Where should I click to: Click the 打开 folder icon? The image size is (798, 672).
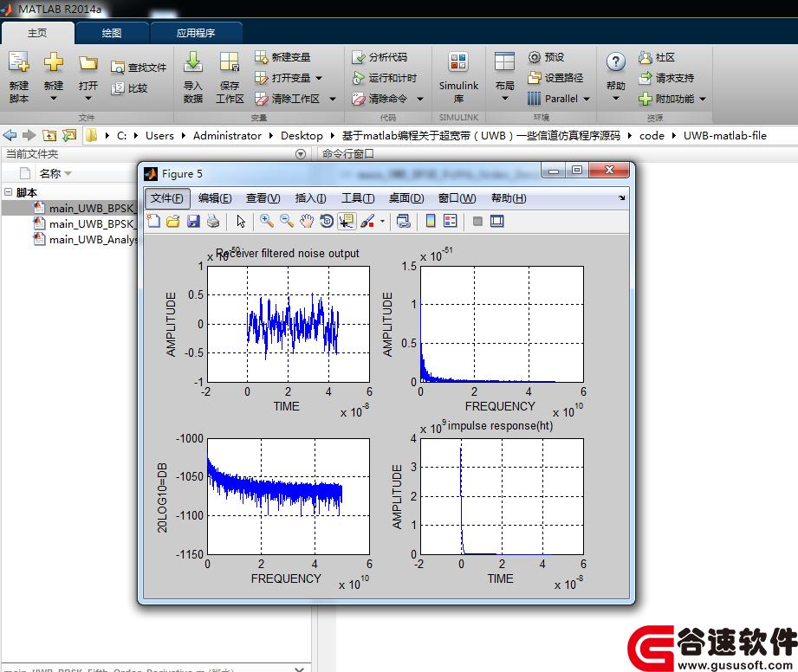pos(88,62)
